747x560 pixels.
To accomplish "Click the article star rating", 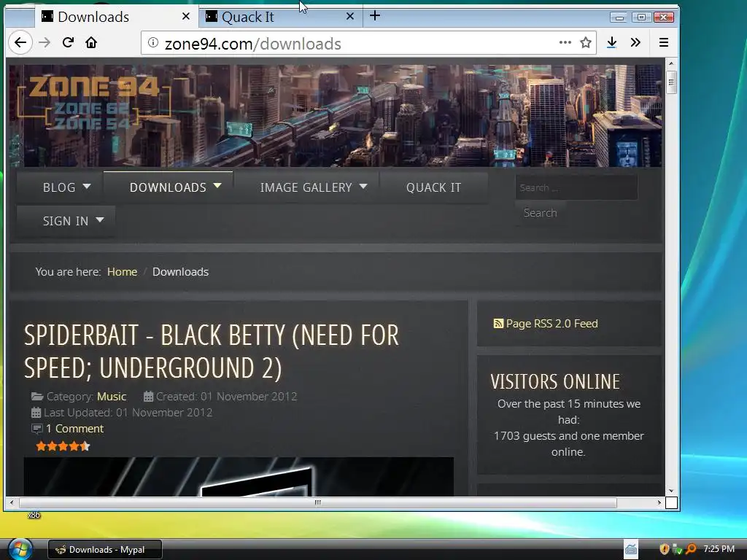I will (x=63, y=446).
